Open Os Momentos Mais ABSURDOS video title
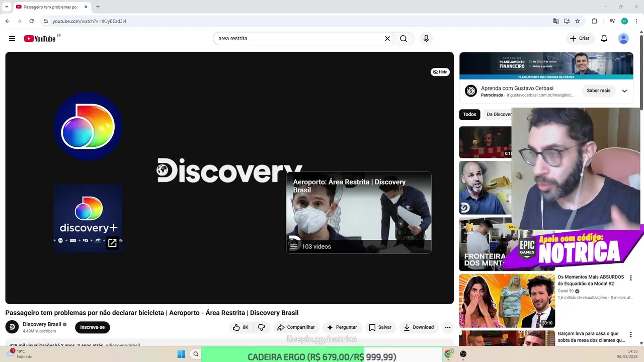 (591, 280)
